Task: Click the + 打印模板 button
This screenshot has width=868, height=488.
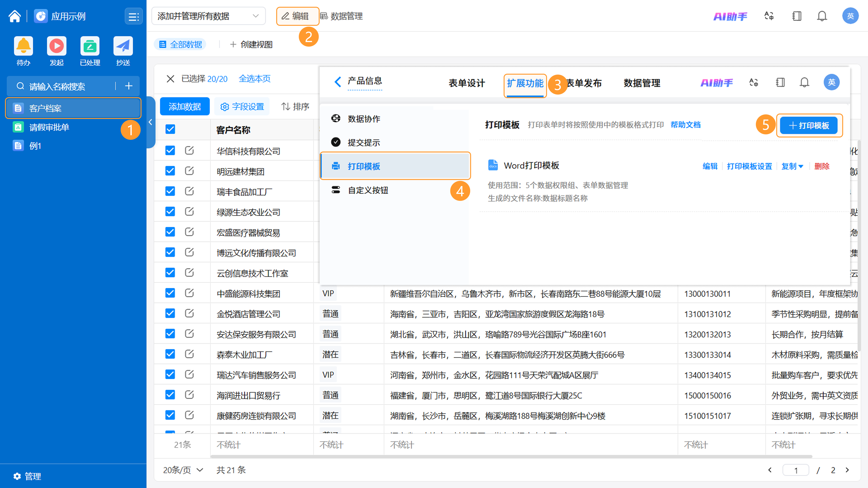Action: (x=809, y=126)
